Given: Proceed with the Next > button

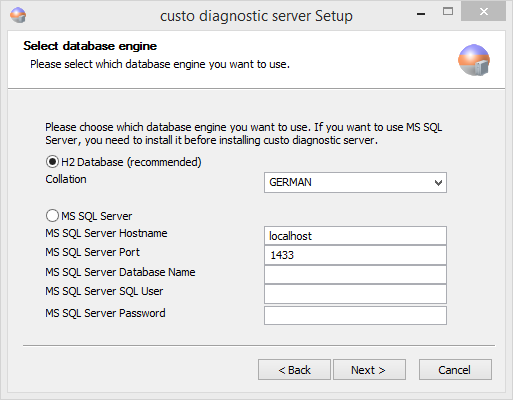Looking at the screenshot, I should [x=369, y=370].
